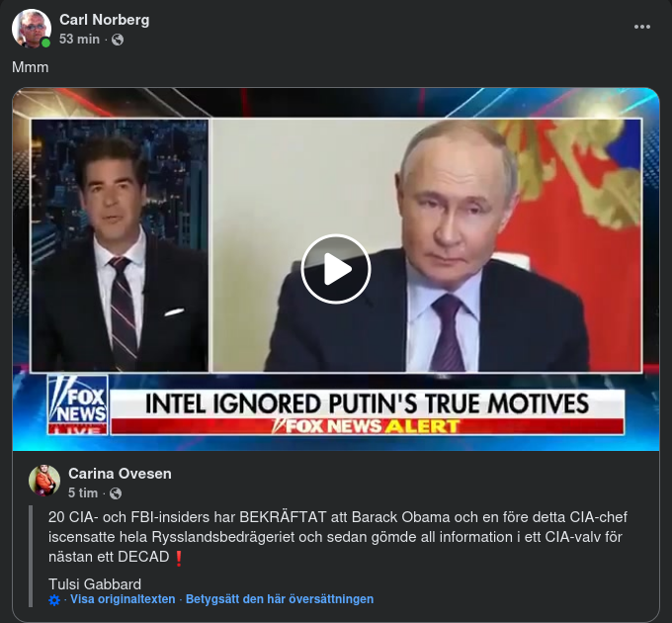Open the 5 tim timestamp of shared post
The image size is (672, 623).
[83, 493]
